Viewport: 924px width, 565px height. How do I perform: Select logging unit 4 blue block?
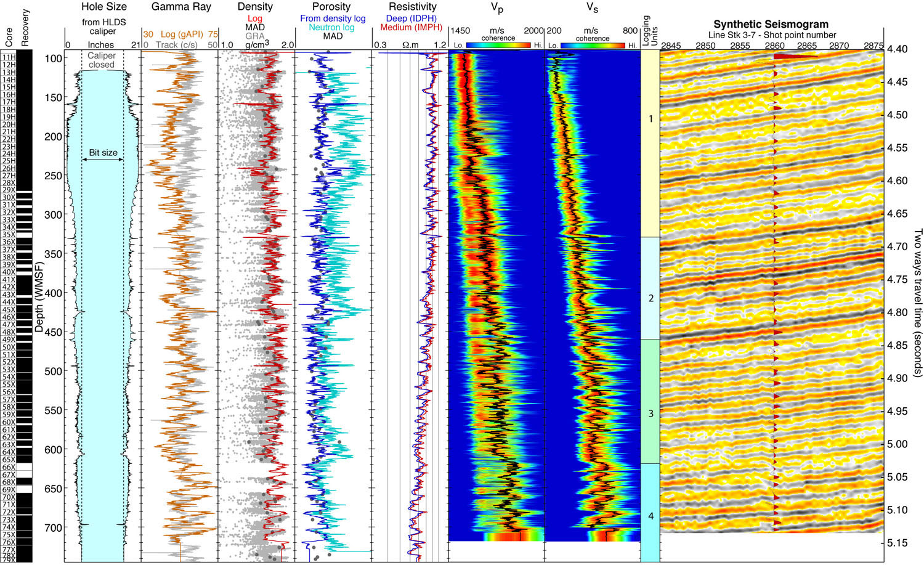coord(650,513)
